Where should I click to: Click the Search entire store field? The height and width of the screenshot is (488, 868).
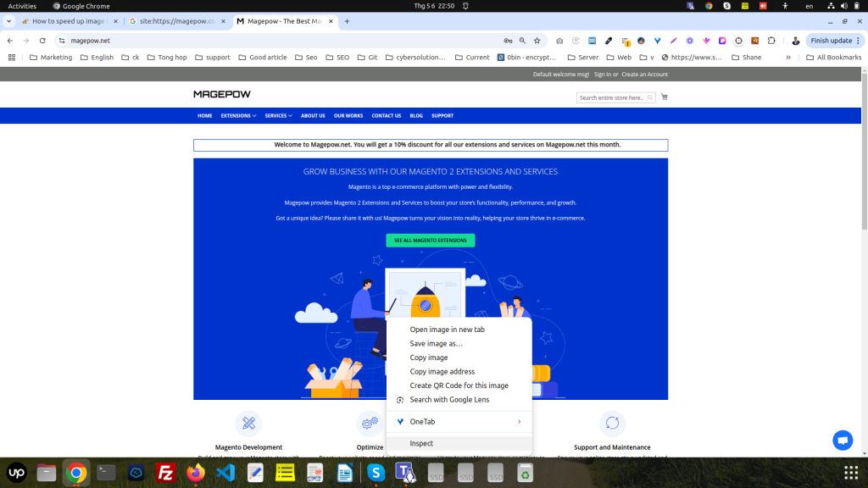[x=615, y=98]
